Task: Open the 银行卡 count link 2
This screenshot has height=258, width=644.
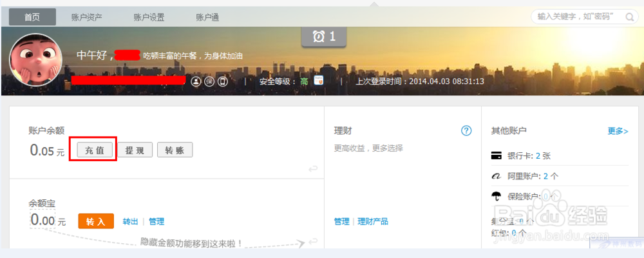Action: [x=538, y=156]
